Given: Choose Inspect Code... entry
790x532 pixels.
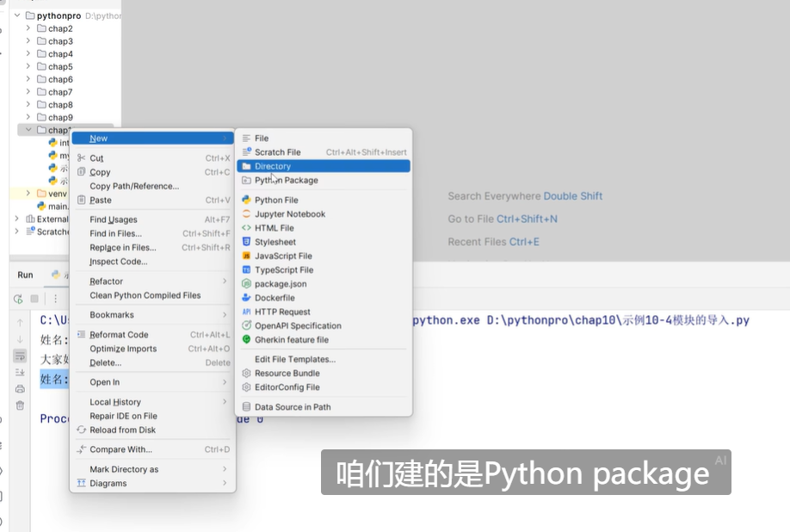Looking at the screenshot, I should [x=152, y=262].
